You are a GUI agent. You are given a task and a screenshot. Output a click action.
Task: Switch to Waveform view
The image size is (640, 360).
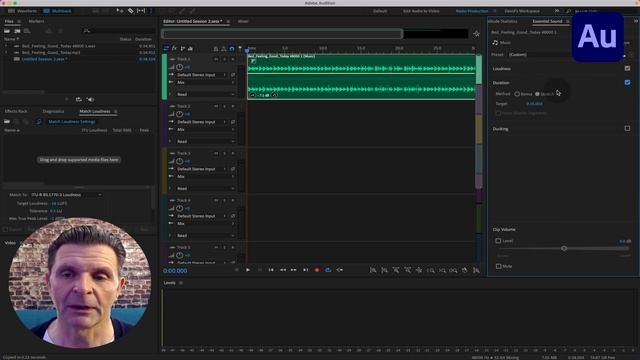(22, 11)
